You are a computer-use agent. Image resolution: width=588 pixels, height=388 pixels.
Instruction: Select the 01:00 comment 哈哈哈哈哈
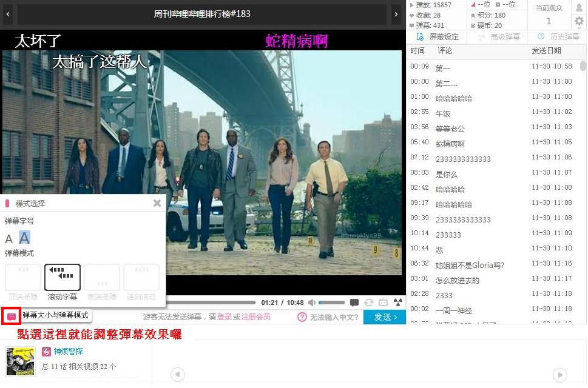(493, 98)
